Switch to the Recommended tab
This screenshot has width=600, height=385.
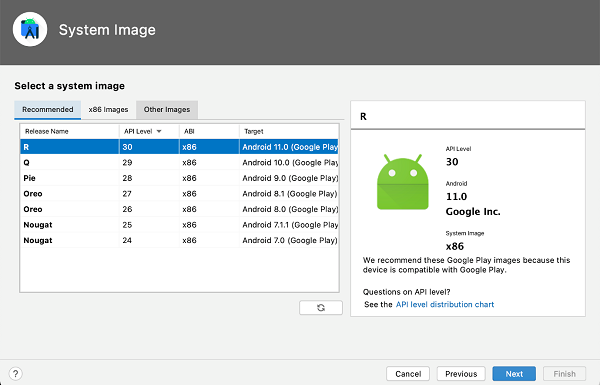tap(47, 109)
